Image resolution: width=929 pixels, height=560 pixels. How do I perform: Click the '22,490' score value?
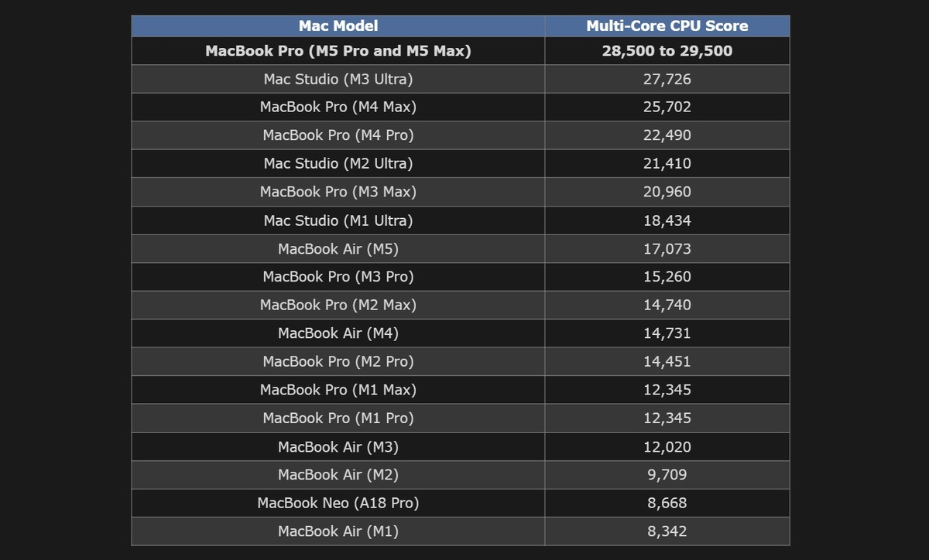(667, 135)
